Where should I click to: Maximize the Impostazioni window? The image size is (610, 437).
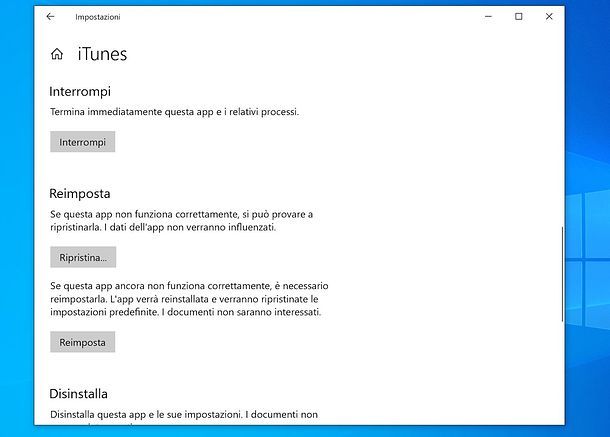coord(519,16)
